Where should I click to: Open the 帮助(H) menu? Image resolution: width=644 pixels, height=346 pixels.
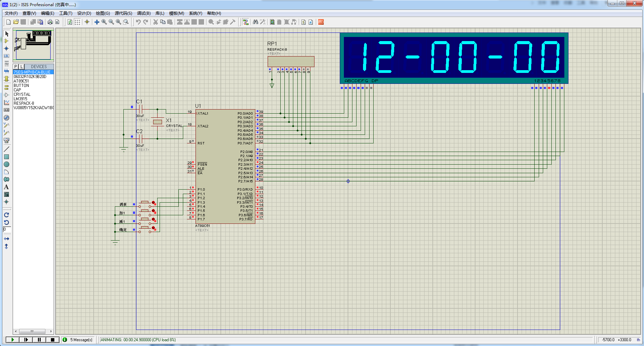pyautogui.click(x=214, y=13)
